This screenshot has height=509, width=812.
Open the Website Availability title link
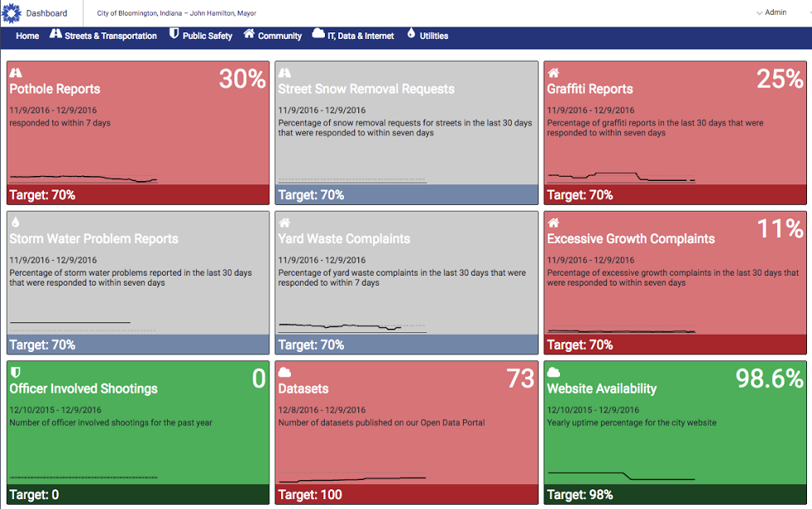(x=602, y=388)
